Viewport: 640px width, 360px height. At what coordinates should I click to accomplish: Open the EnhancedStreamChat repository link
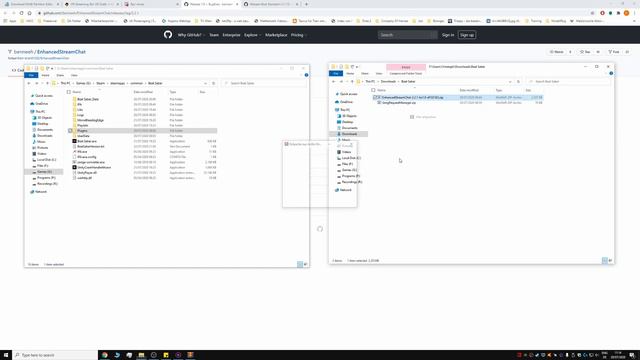pos(61,52)
